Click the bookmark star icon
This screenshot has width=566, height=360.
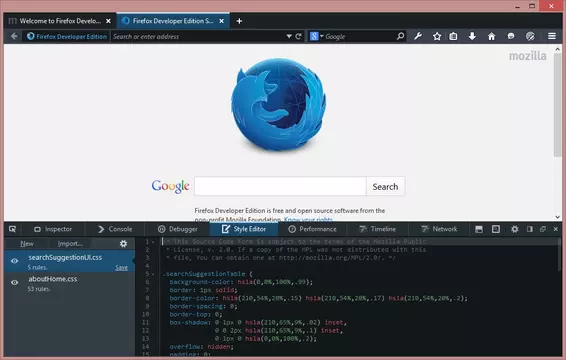tap(437, 36)
